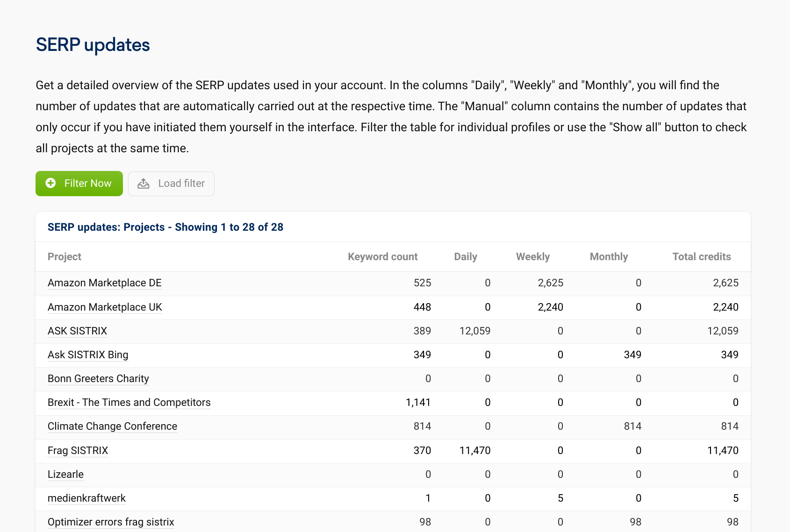Sort by the Keyword count column header
The width and height of the screenshot is (790, 532).
[383, 257]
